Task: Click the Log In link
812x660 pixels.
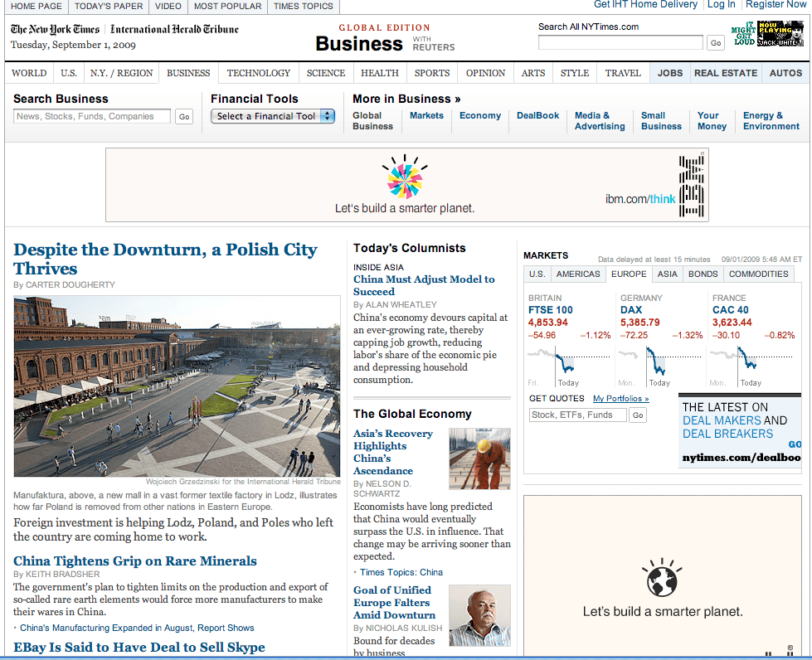Action: (722, 5)
